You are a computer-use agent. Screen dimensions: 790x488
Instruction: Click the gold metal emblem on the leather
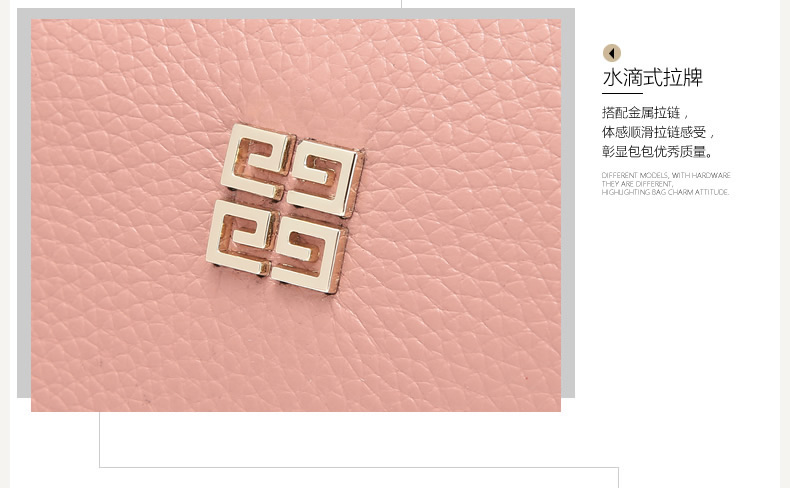click(x=285, y=208)
